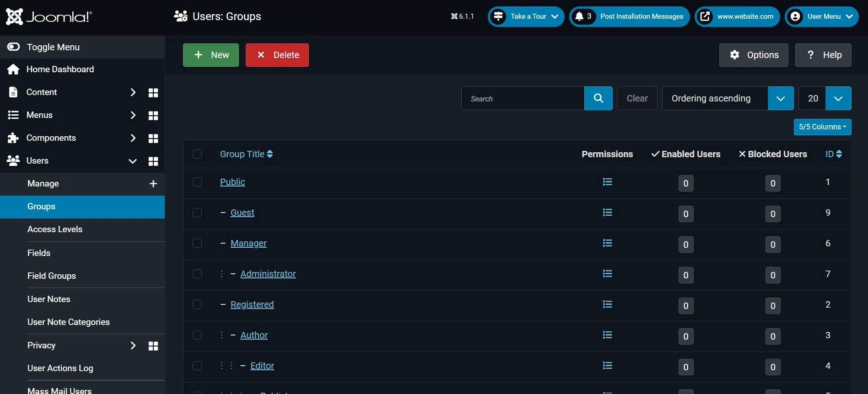Viewport: 868px width, 394px height.
Task: Click the Delete button
Action: (x=277, y=55)
